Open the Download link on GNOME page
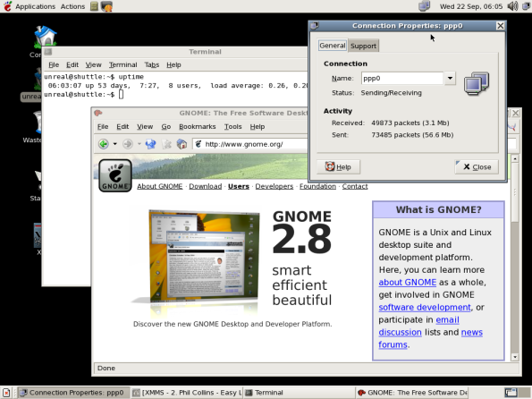The height and width of the screenshot is (399, 532). pos(206,186)
